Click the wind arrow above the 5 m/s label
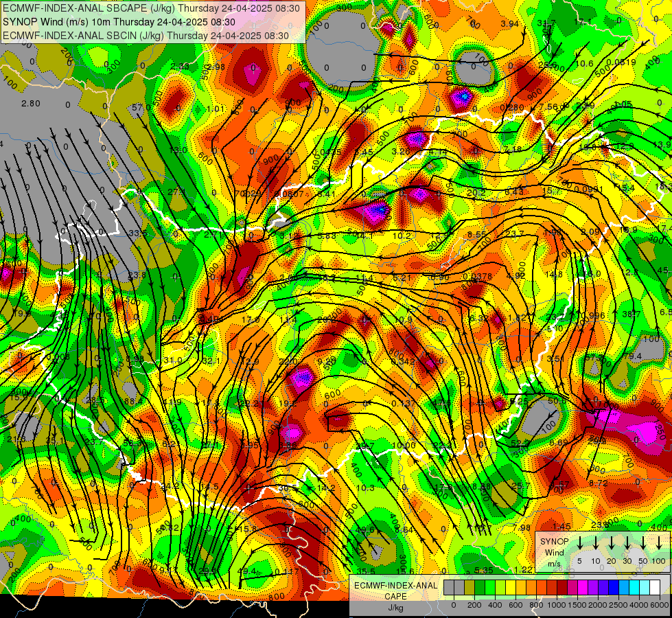Image resolution: width=672 pixels, height=618 pixels. pos(579,543)
